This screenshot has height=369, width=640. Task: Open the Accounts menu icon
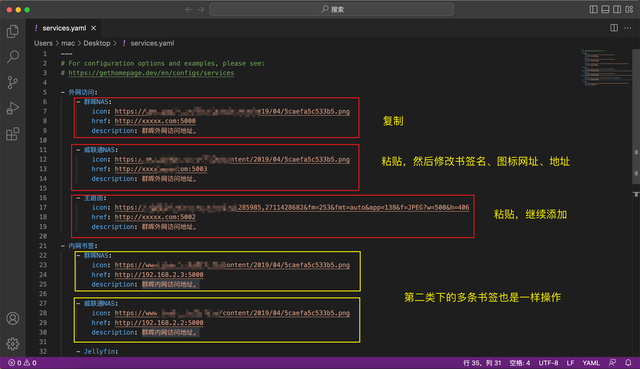coord(13,318)
